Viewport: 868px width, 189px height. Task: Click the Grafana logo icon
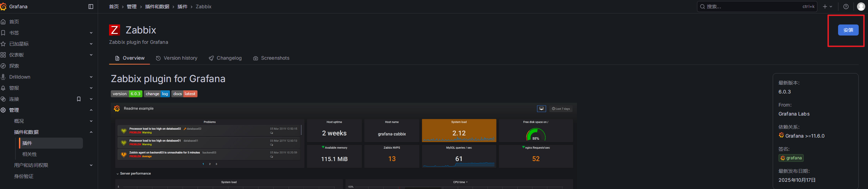point(3,7)
